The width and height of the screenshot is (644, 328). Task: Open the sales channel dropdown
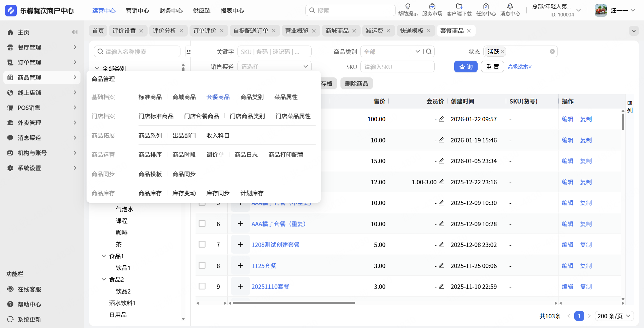[x=274, y=67]
